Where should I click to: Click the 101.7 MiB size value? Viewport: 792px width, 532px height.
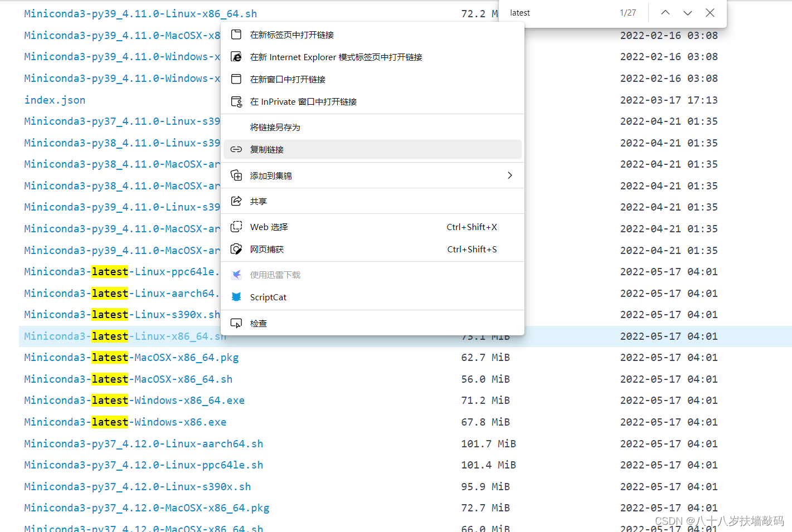[488, 444]
